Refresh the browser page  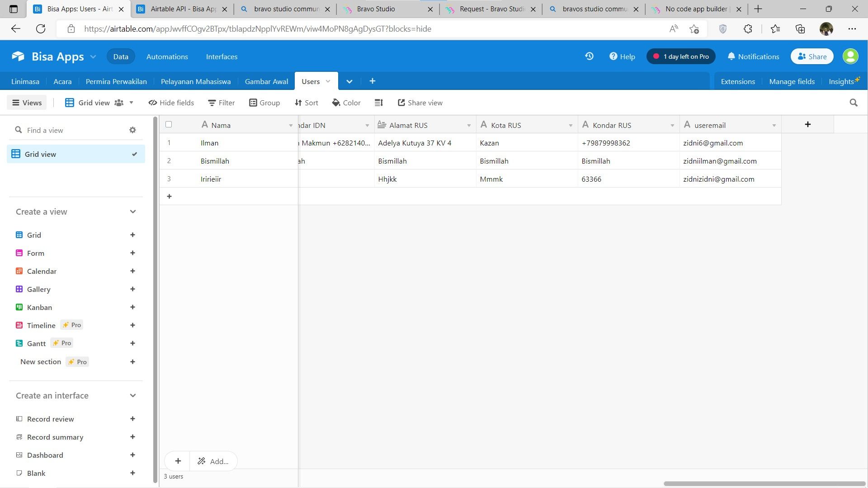(x=41, y=29)
